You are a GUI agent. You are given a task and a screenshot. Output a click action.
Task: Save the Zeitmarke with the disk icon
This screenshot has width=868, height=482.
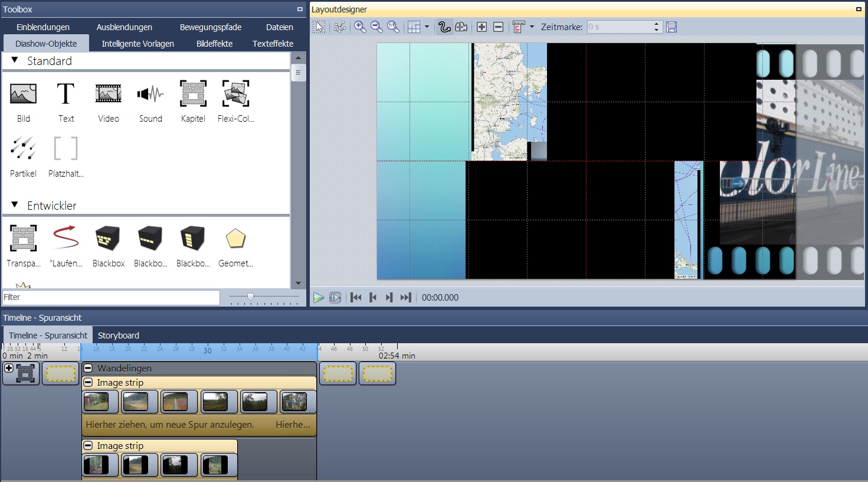click(x=672, y=27)
